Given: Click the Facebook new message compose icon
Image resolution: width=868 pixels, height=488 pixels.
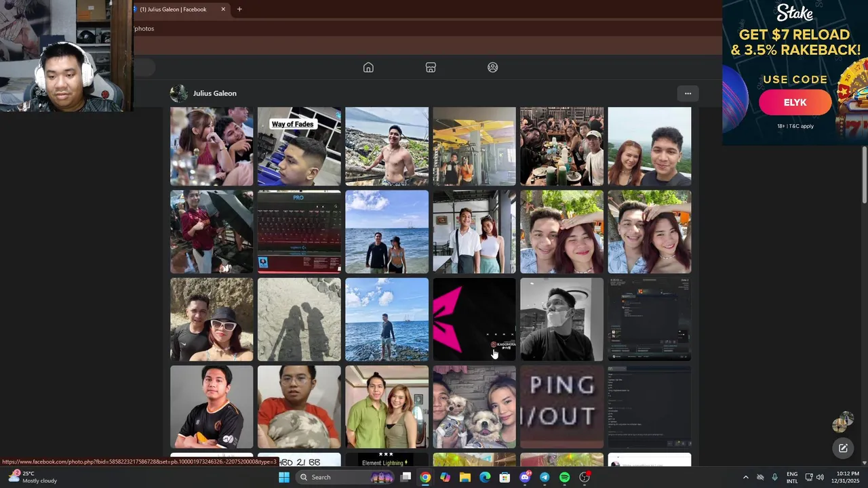Looking at the screenshot, I should (843, 448).
